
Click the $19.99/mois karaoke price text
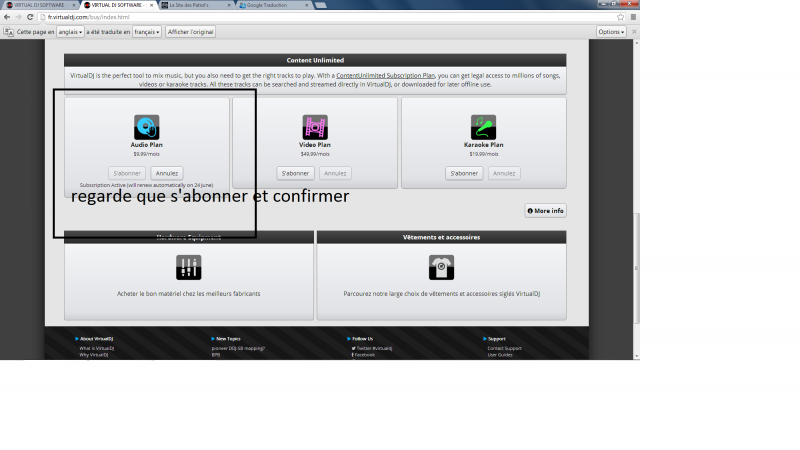coord(483,154)
